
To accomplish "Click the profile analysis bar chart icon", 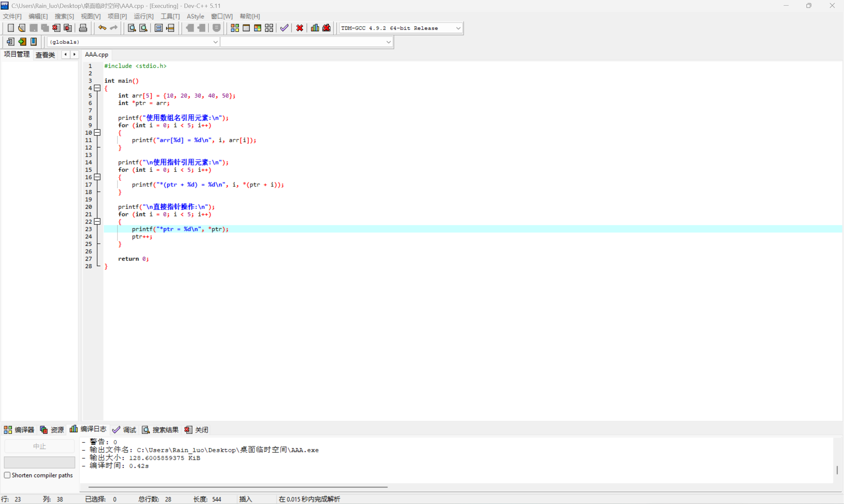I will (315, 28).
